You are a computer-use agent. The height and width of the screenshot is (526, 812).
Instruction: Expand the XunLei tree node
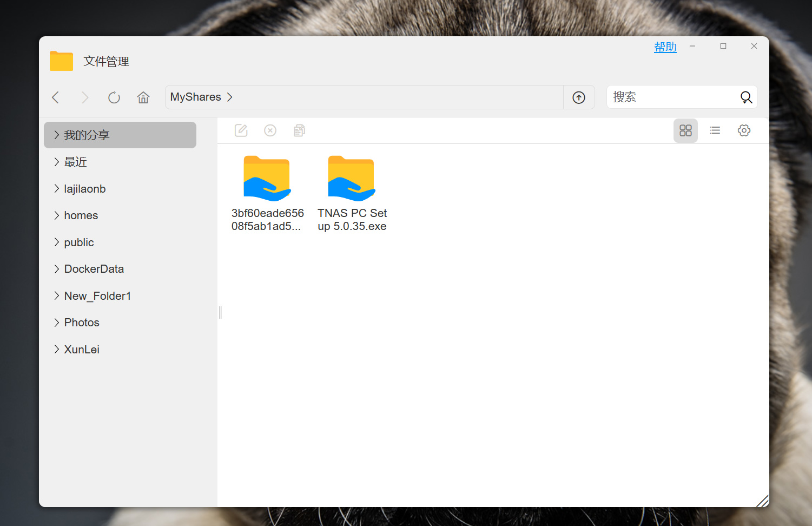[56, 349]
